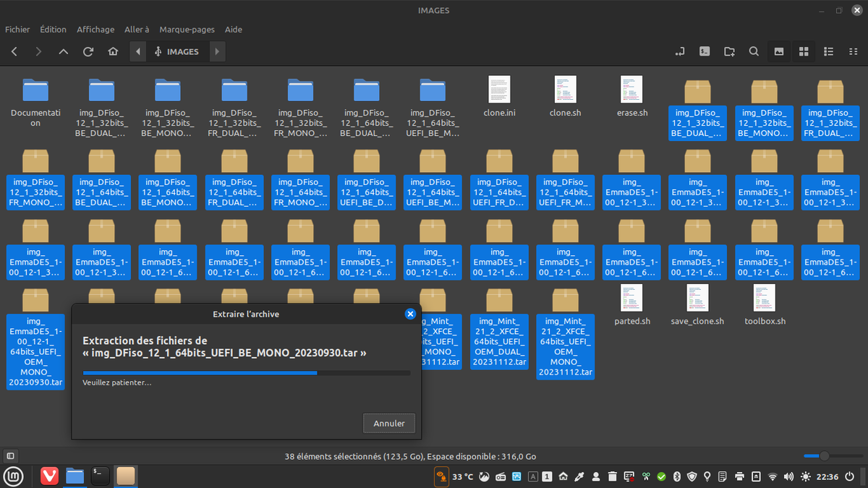Screen dimensions: 868x488
Task: Select the clone.ini file
Action: (499, 97)
